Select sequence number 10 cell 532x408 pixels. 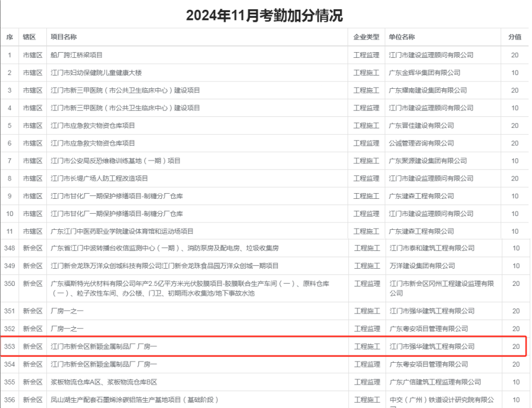coord(10,214)
